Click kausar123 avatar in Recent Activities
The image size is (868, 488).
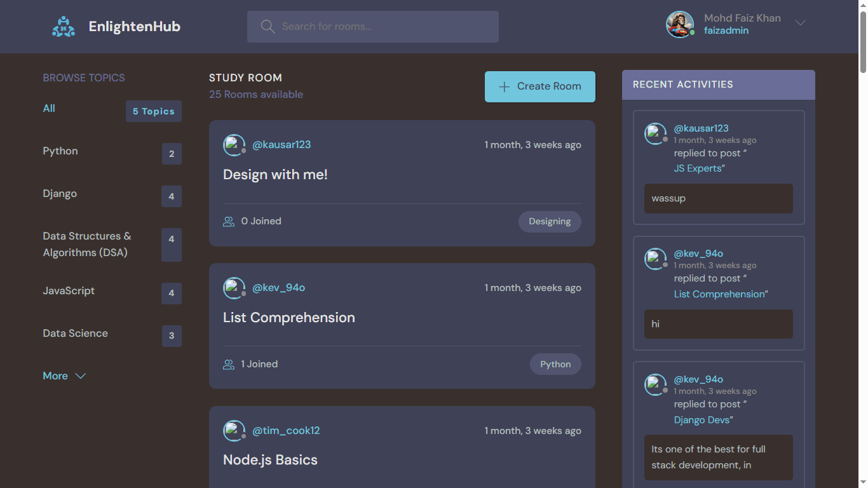(x=655, y=133)
